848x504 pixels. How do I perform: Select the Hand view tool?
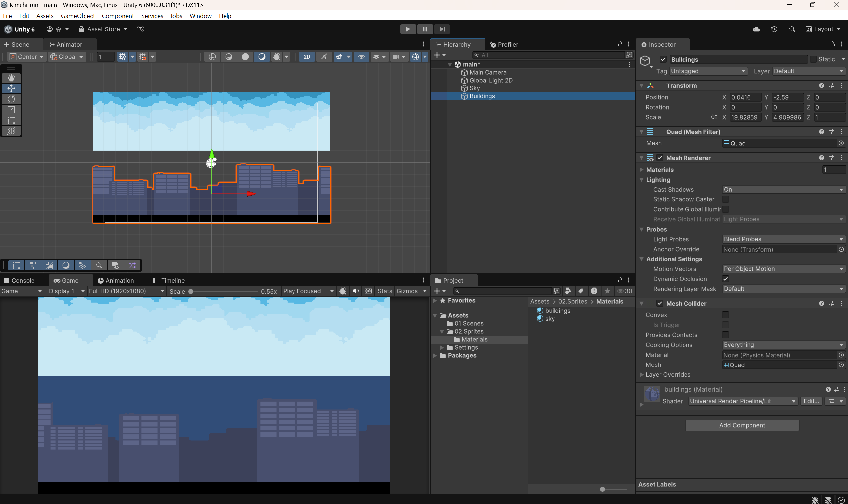coord(11,78)
